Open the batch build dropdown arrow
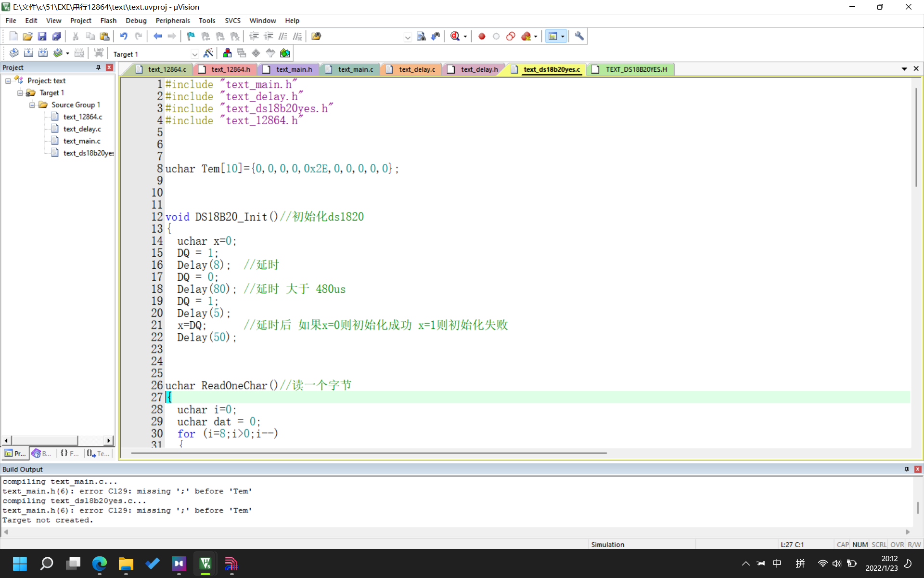The height and width of the screenshot is (578, 924). 68,54
